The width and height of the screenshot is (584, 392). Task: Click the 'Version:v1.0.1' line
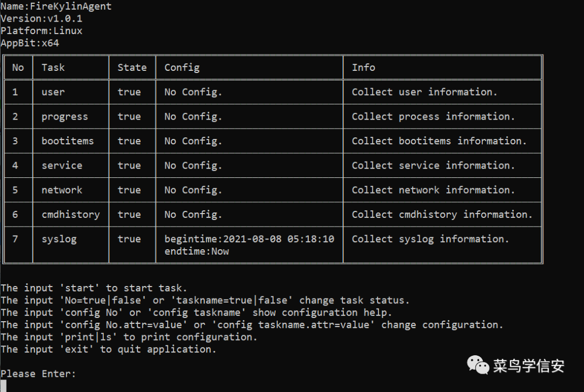41,18
